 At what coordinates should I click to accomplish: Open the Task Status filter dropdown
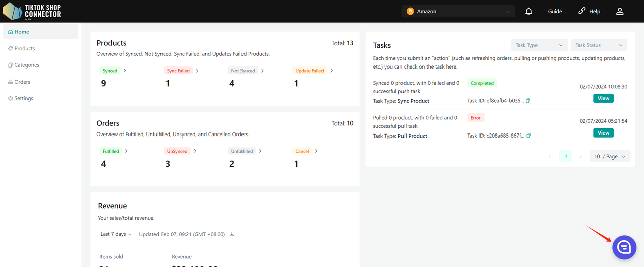[x=599, y=45]
